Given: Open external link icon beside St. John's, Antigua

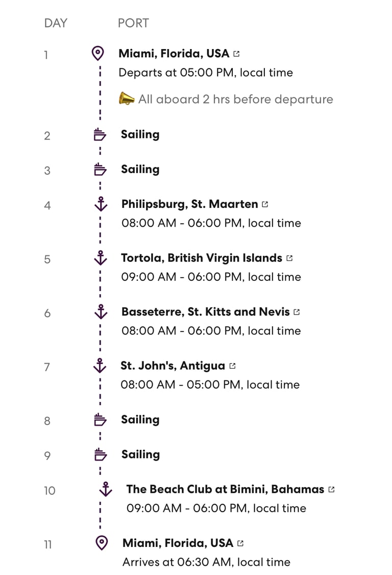Looking at the screenshot, I should point(232,366).
